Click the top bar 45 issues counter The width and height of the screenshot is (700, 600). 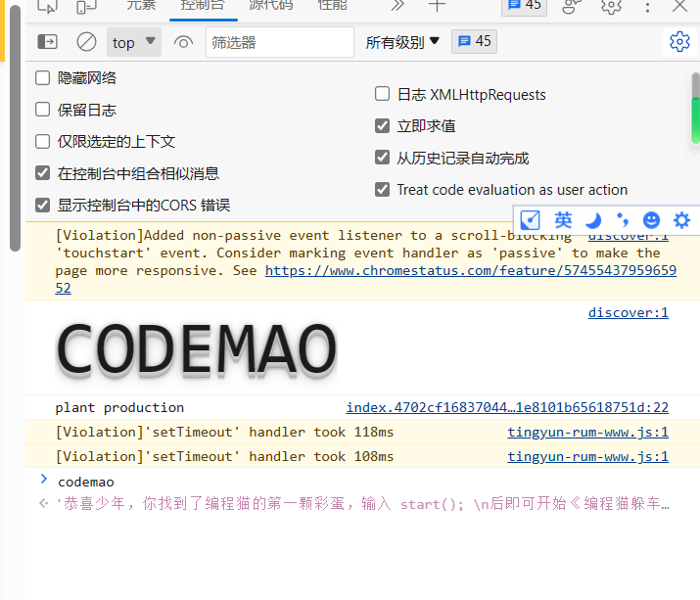[524, 6]
